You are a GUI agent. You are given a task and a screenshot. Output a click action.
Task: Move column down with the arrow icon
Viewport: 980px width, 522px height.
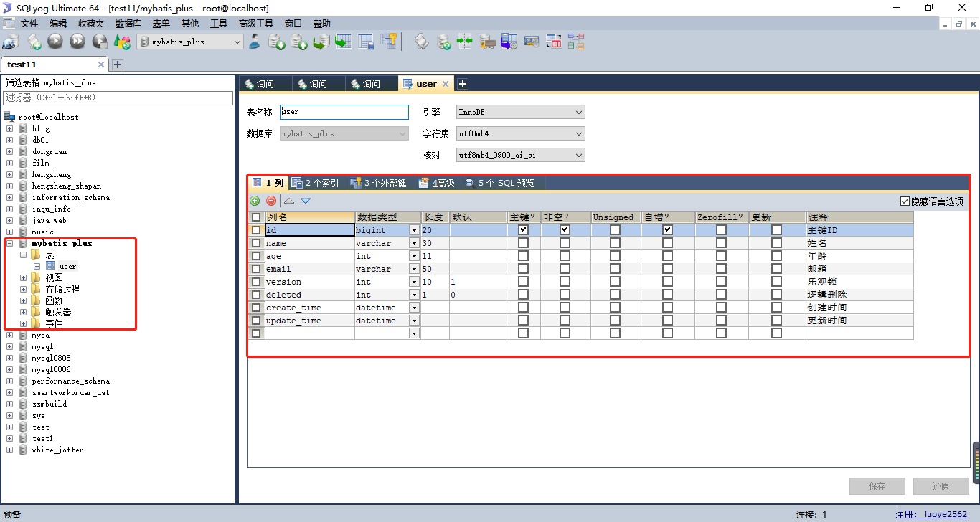pos(306,201)
